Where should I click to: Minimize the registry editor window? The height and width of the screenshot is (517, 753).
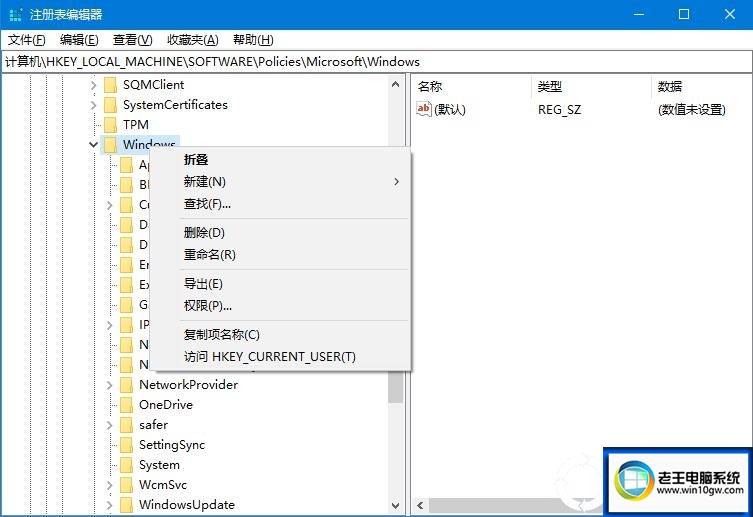(639, 14)
